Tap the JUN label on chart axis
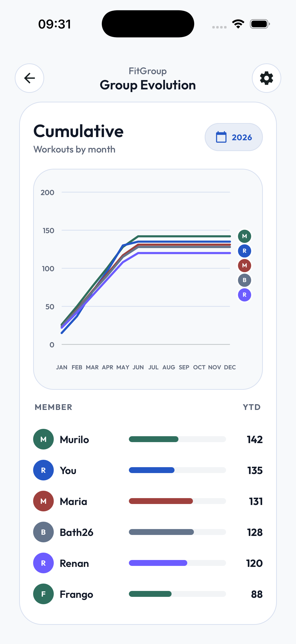 tap(138, 367)
